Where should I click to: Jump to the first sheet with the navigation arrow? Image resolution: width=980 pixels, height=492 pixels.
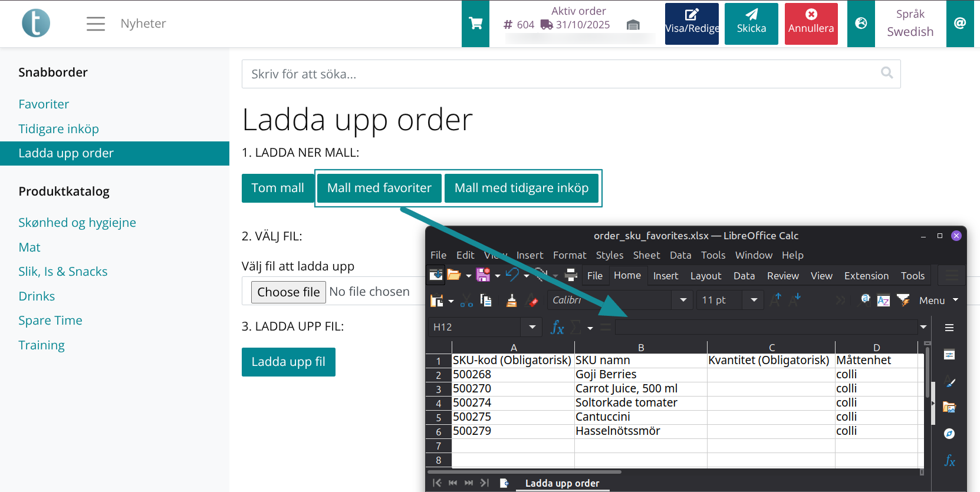(x=437, y=483)
